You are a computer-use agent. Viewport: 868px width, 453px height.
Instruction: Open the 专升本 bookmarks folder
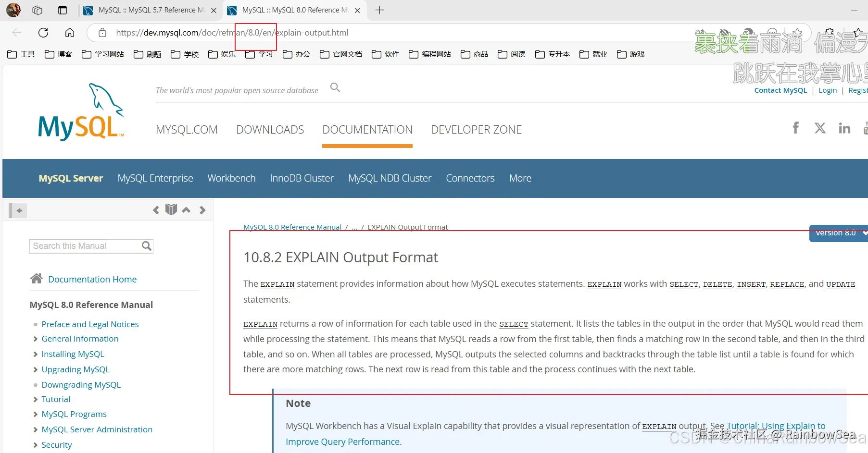tap(553, 54)
